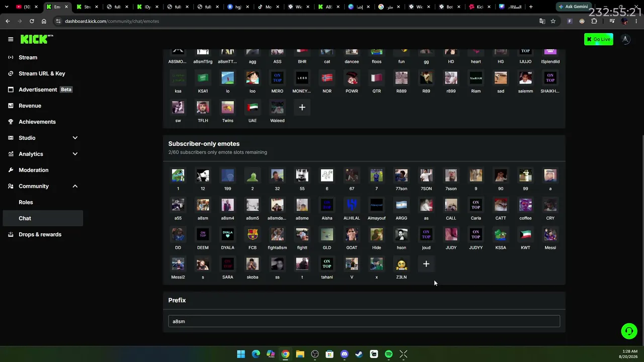Collapse the Community section chevron
Viewport: 644px width, 362px height.
(x=75, y=186)
